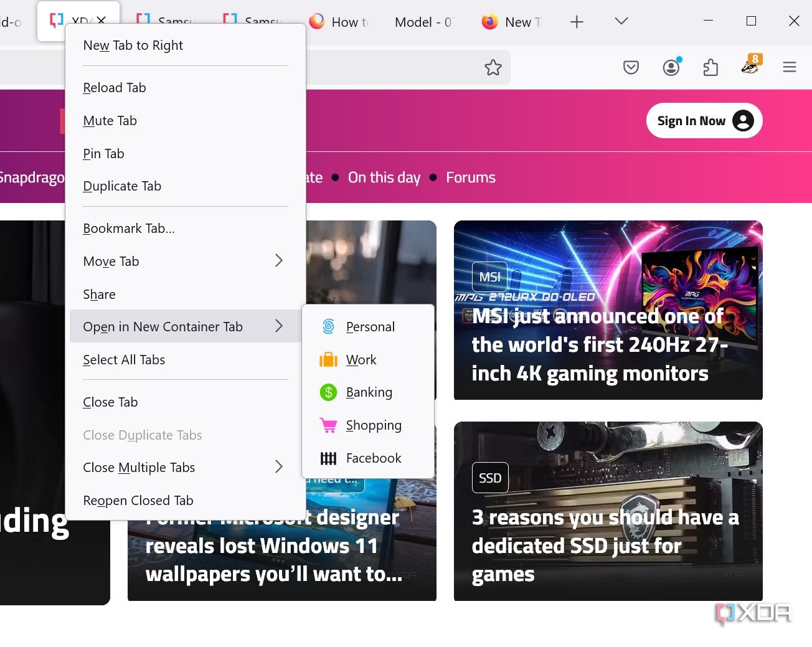This screenshot has width=812, height=647.
Task: Select Pin Tab from context menu
Action: coord(104,154)
